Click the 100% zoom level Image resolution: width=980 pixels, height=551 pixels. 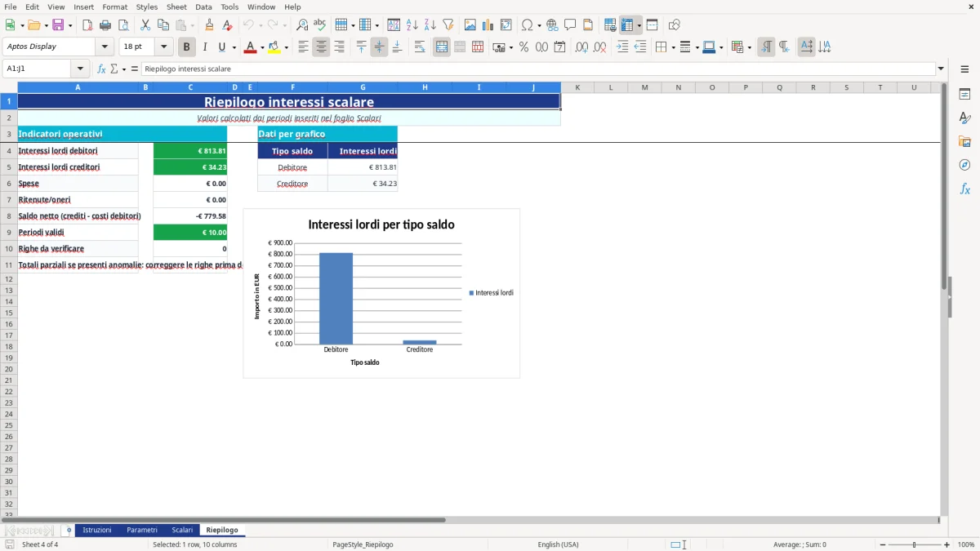click(x=966, y=544)
